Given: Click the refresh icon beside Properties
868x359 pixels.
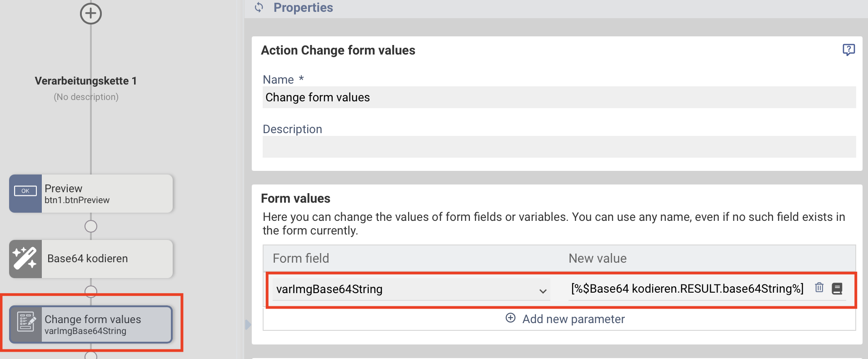Looking at the screenshot, I should click(x=259, y=7).
